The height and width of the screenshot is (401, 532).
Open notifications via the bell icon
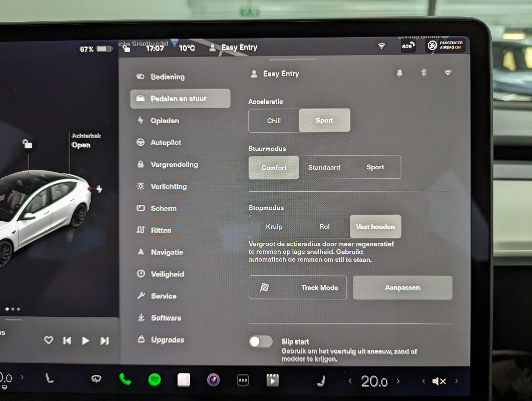click(x=399, y=73)
